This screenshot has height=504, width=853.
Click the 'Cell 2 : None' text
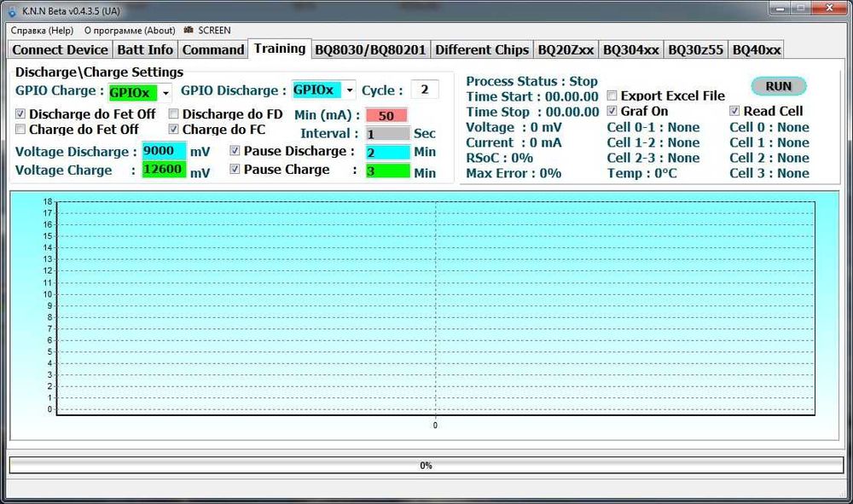[x=769, y=158]
